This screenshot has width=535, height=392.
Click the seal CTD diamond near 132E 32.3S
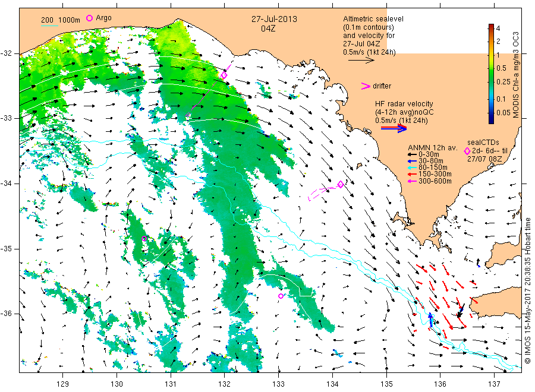pyautogui.click(x=224, y=75)
